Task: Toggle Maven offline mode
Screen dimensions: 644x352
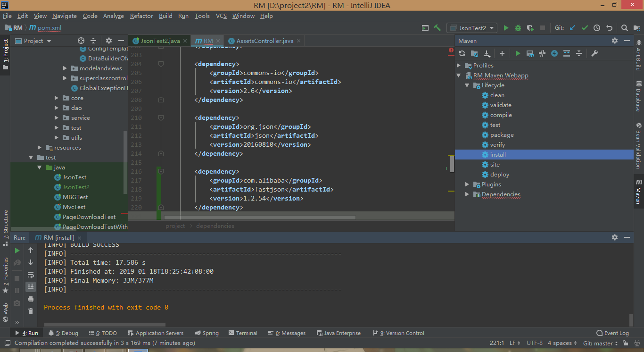Action: (542, 53)
